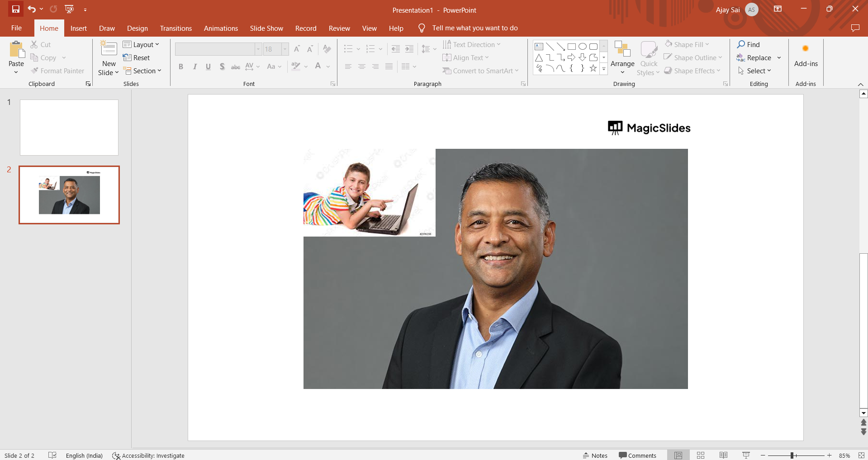Screen dimensions: 868x460
Task: Open Slide Sorter view in status bar
Action: pos(701,455)
